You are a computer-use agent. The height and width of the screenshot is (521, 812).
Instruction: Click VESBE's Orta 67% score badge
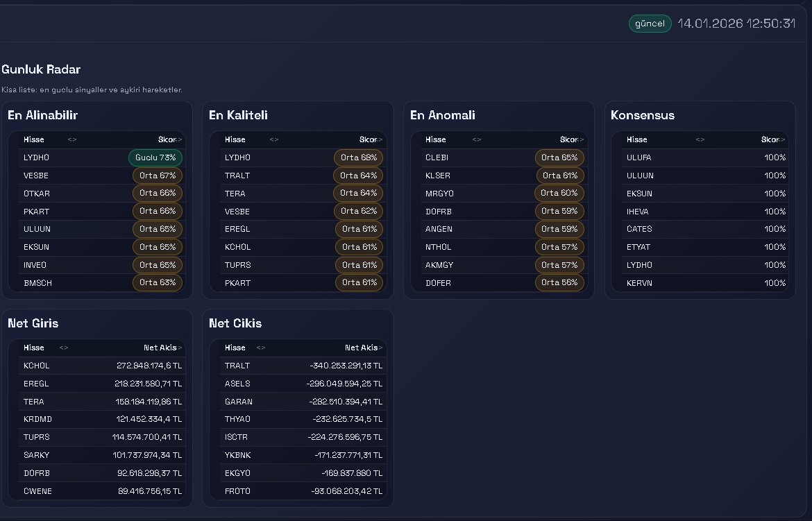tap(158, 176)
